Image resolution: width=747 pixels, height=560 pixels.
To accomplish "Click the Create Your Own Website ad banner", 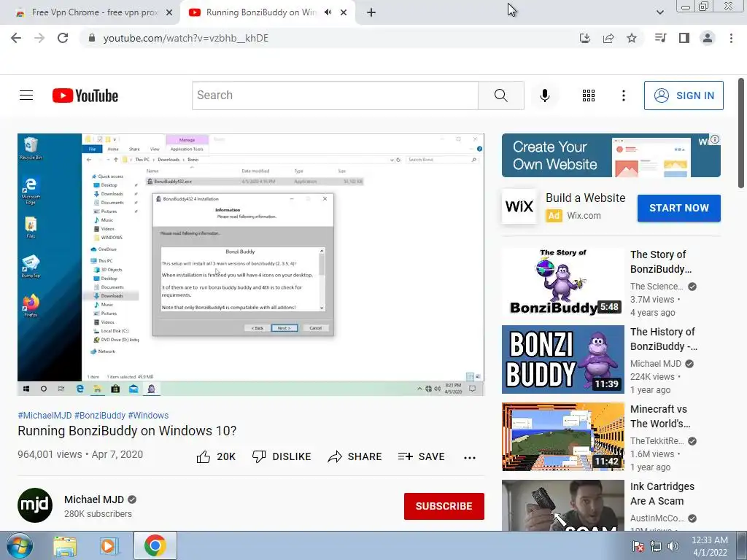I will tap(611, 155).
